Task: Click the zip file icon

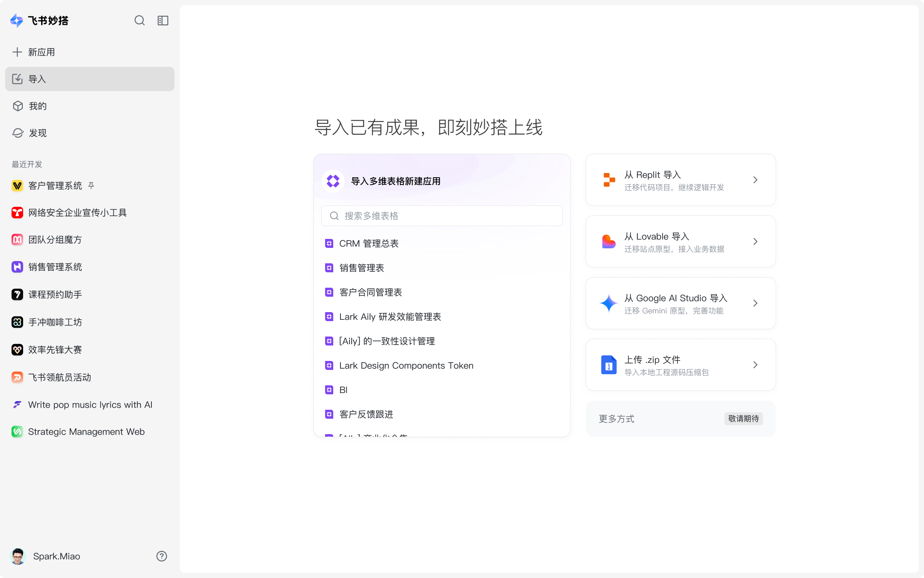Action: [609, 365]
